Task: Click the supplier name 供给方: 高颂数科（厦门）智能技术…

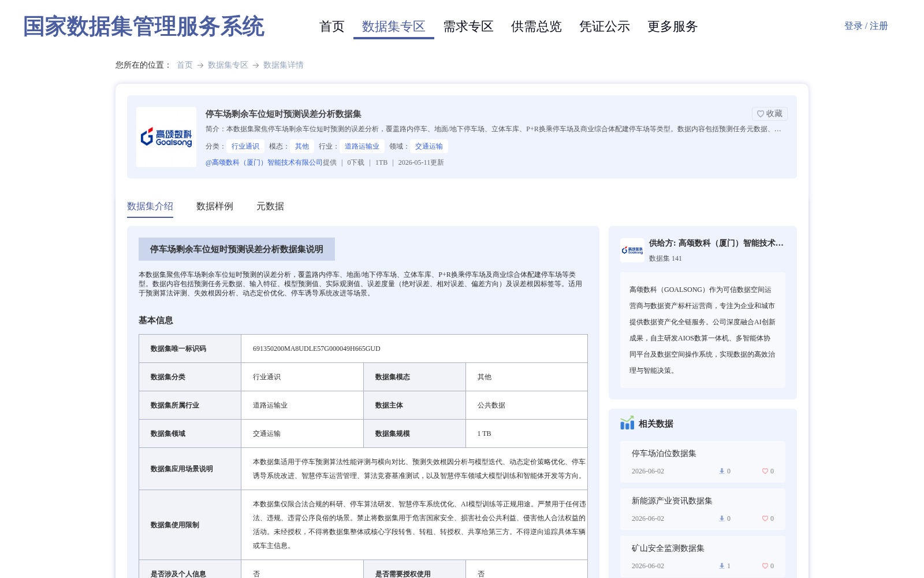Action: [x=716, y=243]
